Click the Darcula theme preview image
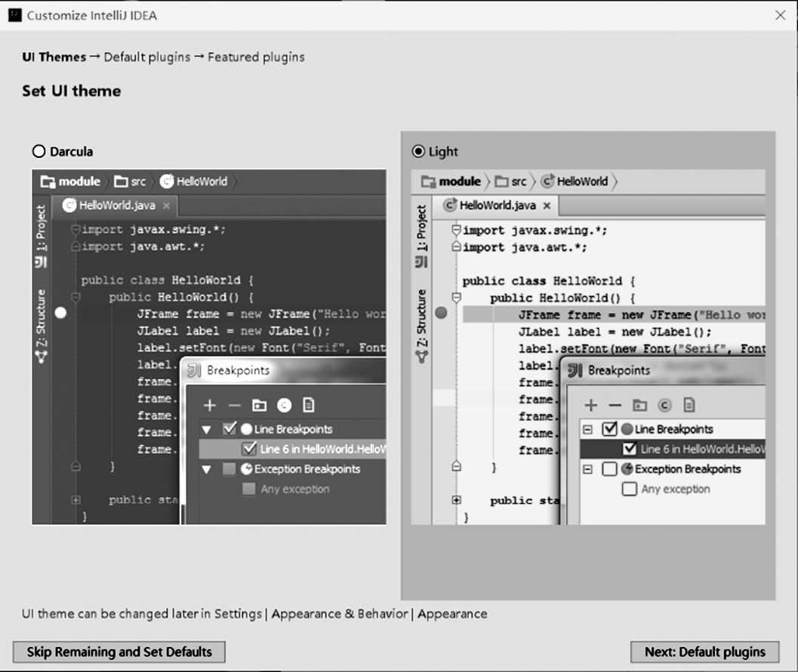This screenshot has width=798, height=672. tap(209, 347)
